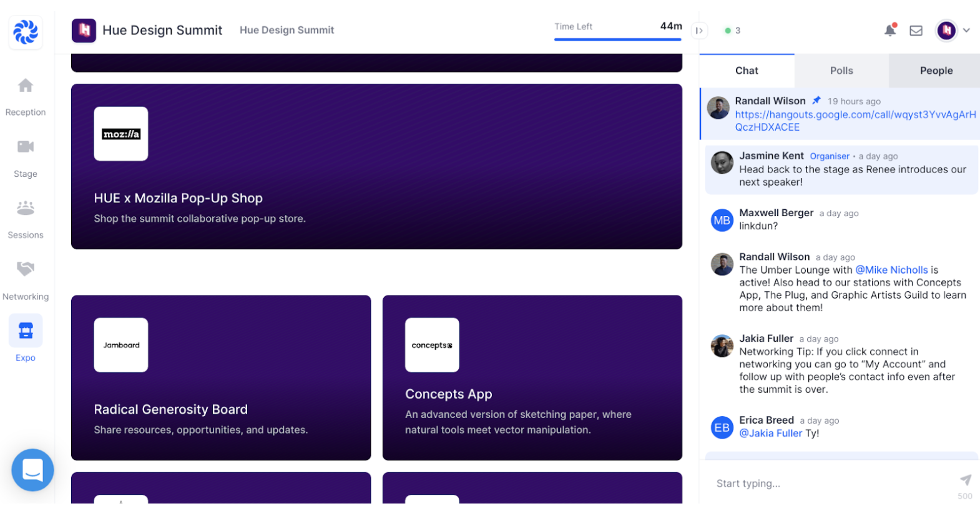This screenshot has height=511, width=980.
Task: Click Erica Breed's name in chat
Action: coord(767,420)
